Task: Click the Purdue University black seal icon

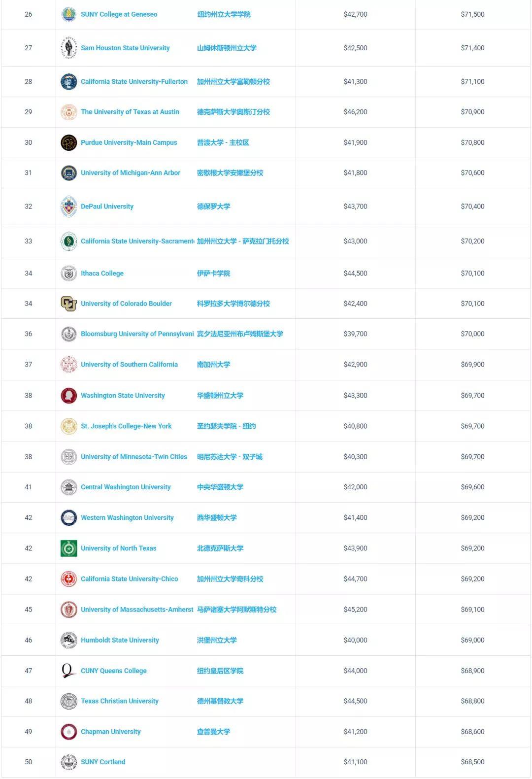Action: [68, 142]
